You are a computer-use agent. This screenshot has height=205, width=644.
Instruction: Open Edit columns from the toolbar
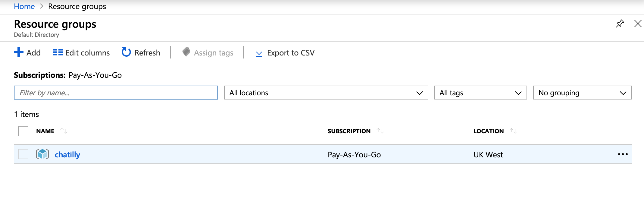81,53
